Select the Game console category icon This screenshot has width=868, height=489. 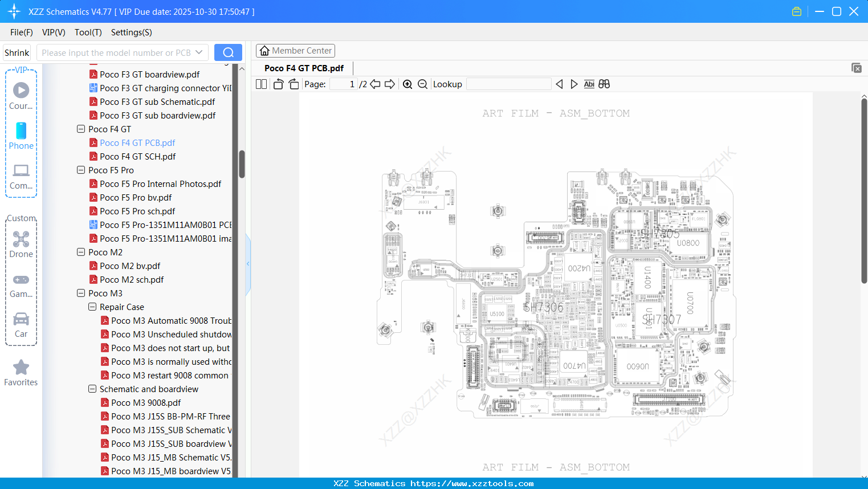21,285
